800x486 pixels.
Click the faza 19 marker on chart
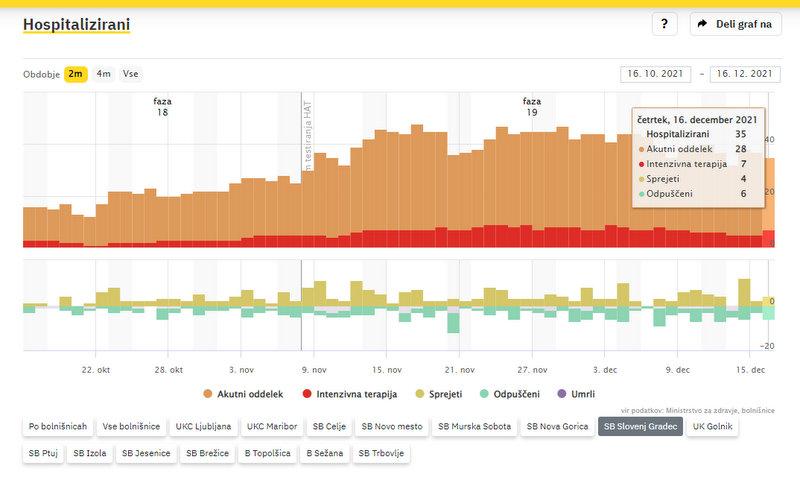(532, 107)
